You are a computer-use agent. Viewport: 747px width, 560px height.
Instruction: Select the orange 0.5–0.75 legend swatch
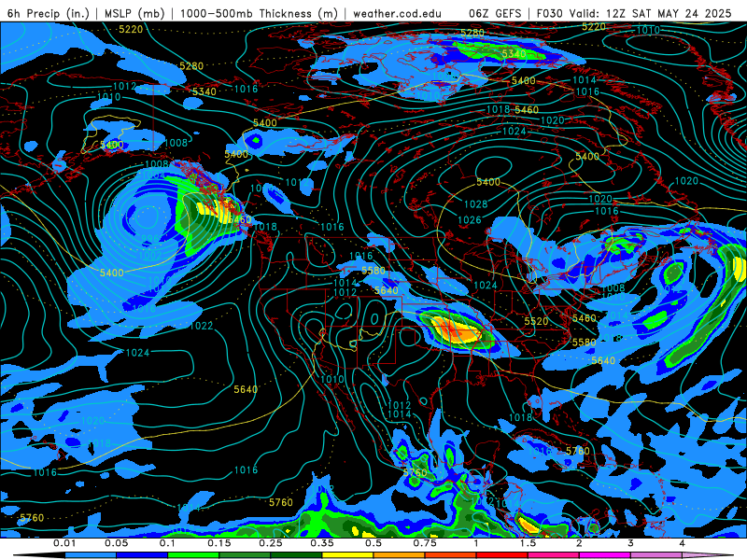(x=400, y=555)
